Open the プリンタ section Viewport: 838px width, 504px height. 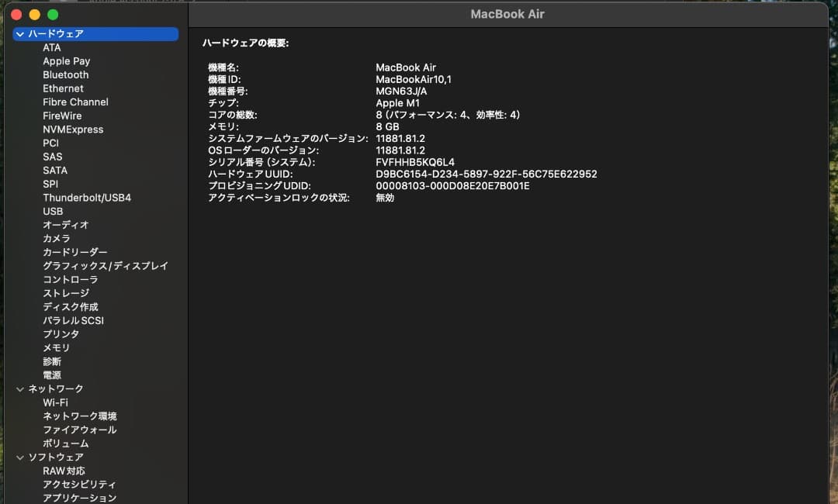(x=61, y=334)
